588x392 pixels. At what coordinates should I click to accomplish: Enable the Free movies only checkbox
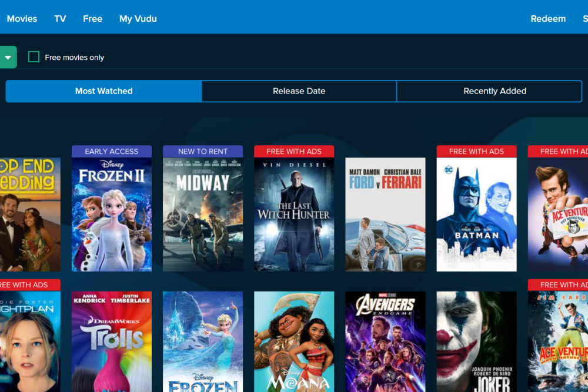tap(34, 57)
